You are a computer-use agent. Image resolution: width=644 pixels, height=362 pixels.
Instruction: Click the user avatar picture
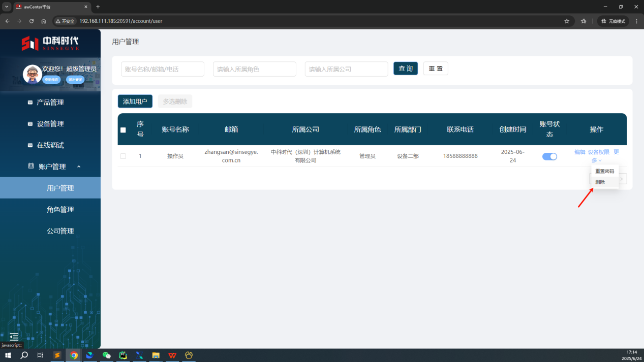(33, 74)
